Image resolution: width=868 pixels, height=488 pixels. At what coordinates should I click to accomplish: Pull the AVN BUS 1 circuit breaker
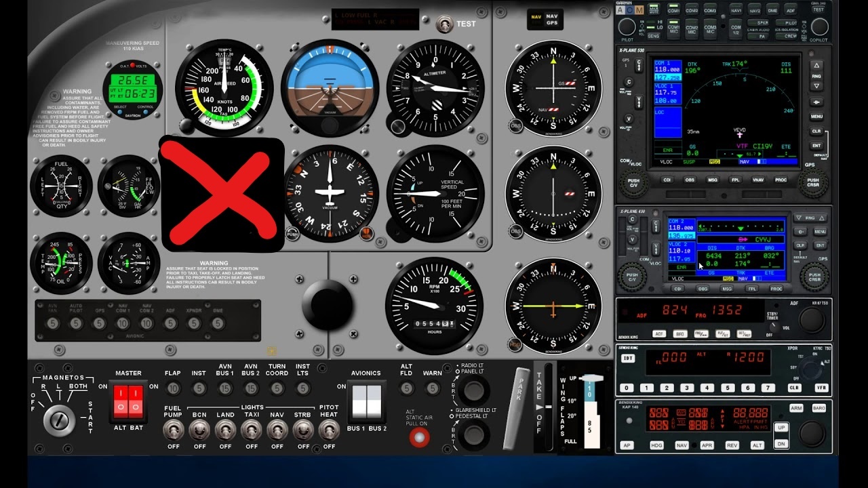pyautogui.click(x=224, y=388)
